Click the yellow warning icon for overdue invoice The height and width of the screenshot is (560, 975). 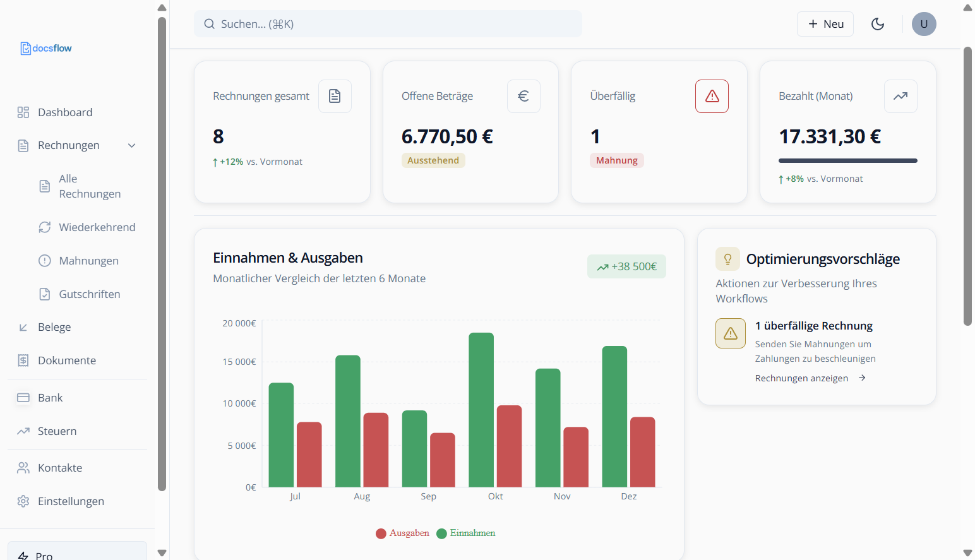pos(730,333)
